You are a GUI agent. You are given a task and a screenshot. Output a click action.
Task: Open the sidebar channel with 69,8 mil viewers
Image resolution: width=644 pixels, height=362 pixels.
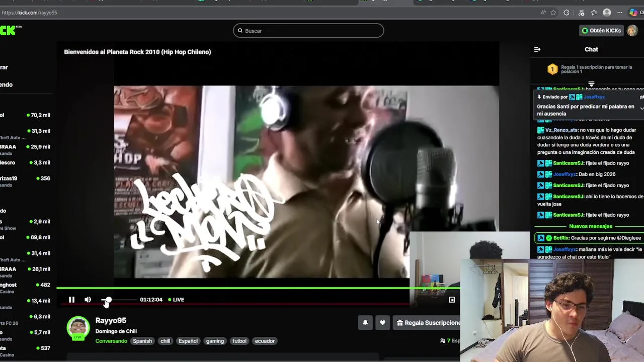tap(25, 237)
